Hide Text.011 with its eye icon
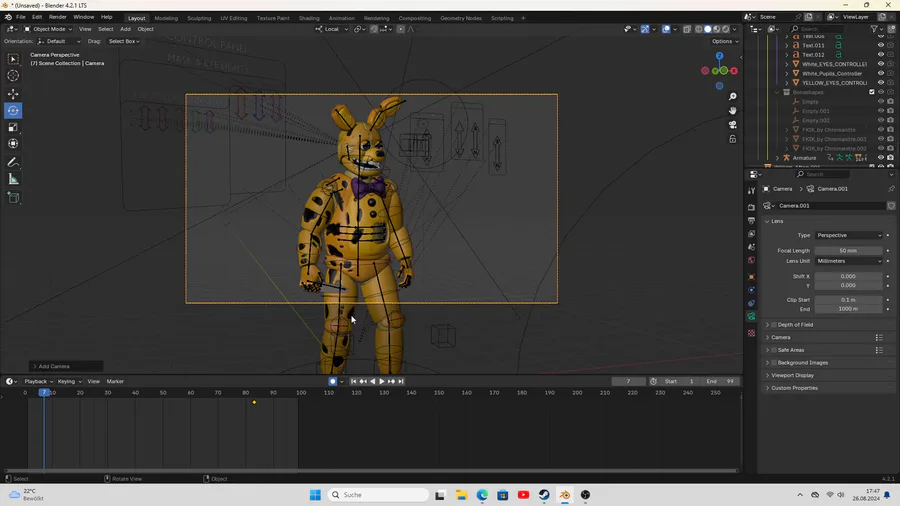 pyautogui.click(x=881, y=45)
